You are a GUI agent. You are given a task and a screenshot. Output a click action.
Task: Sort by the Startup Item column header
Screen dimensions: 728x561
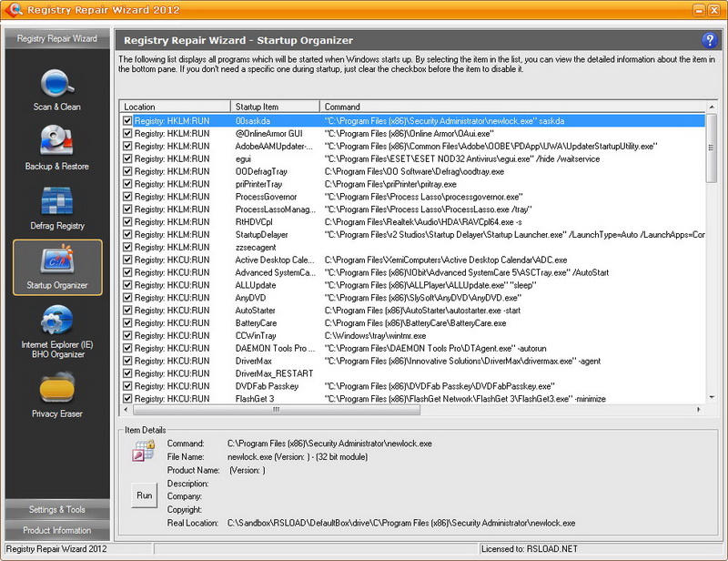point(276,107)
